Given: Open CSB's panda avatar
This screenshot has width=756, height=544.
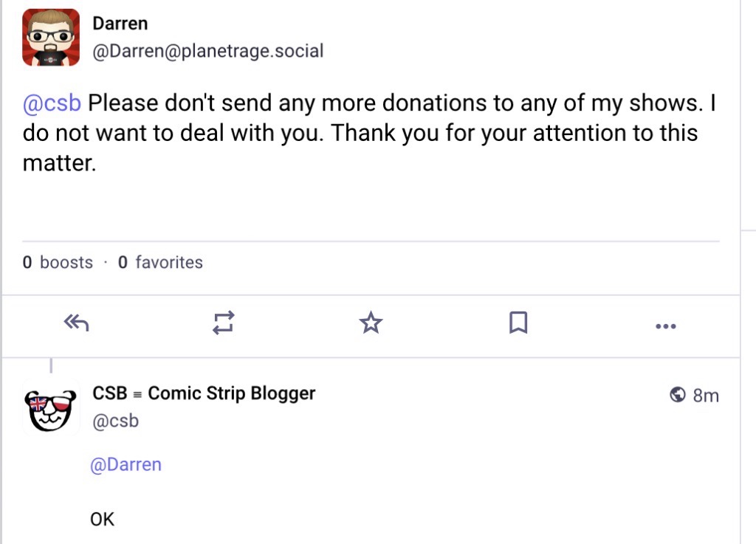Looking at the screenshot, I should coord(51,407).
